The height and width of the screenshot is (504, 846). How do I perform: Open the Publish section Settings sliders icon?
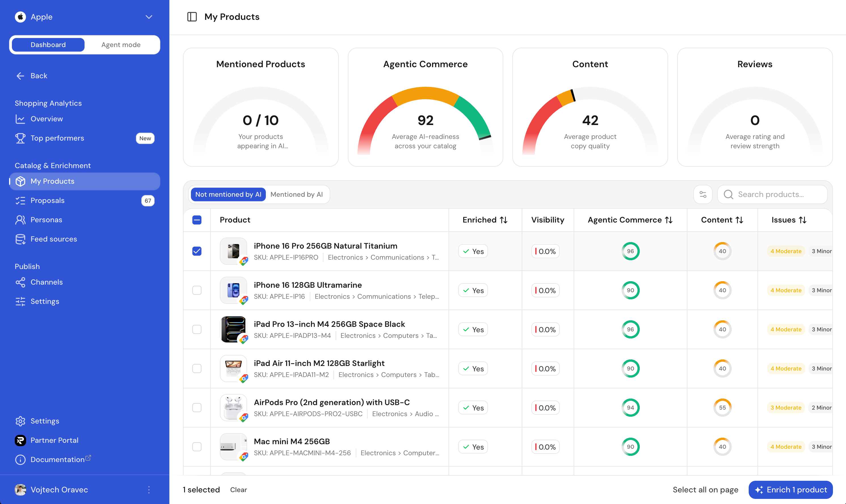click(20, 301)
